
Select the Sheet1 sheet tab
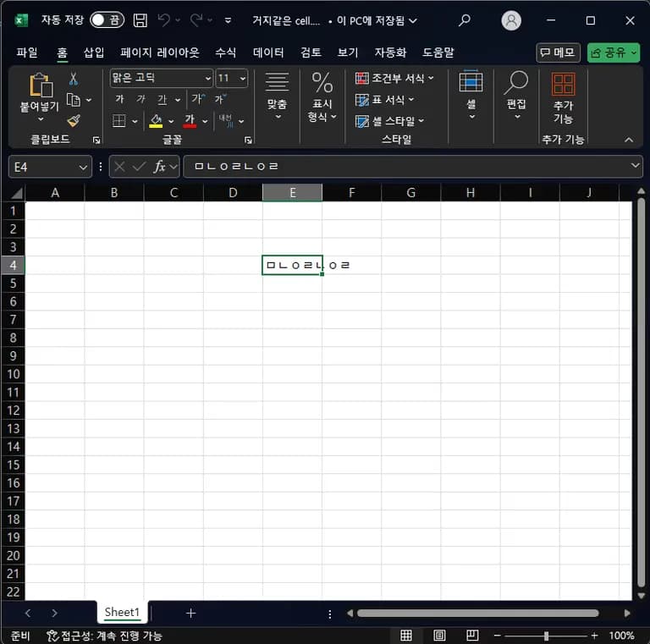coord(122,612)
